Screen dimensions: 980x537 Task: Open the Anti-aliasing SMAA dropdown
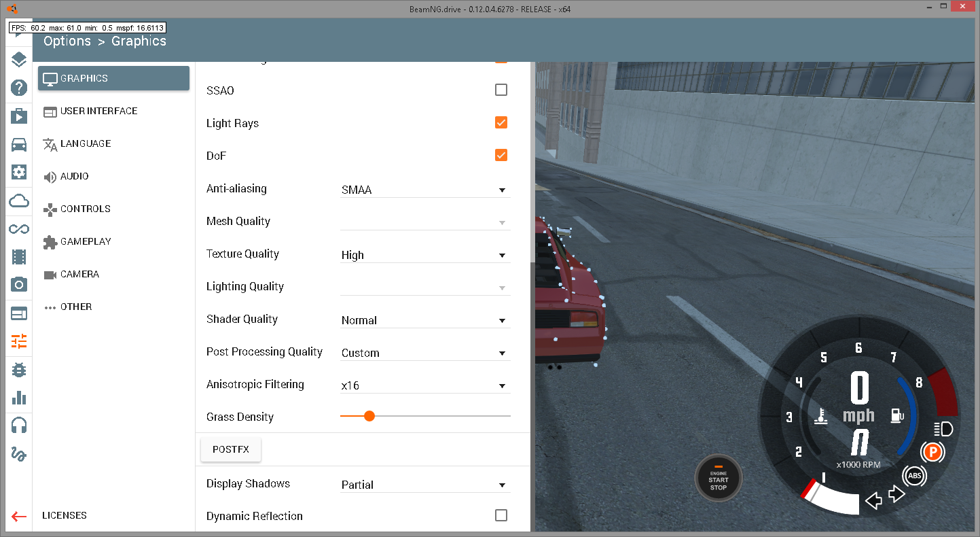(425, 190)
